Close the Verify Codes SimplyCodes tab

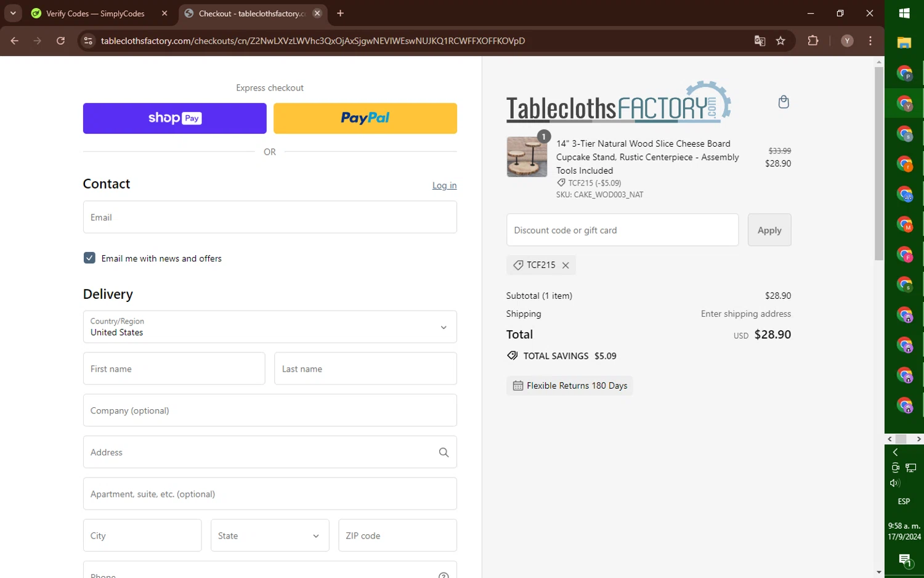click(164, 13)
